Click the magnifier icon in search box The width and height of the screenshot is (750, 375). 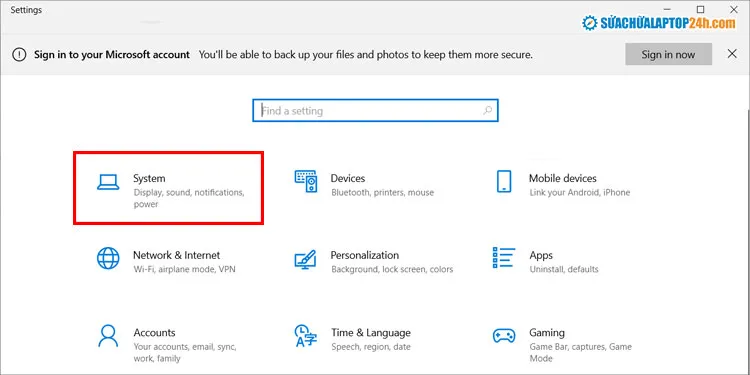487,110
